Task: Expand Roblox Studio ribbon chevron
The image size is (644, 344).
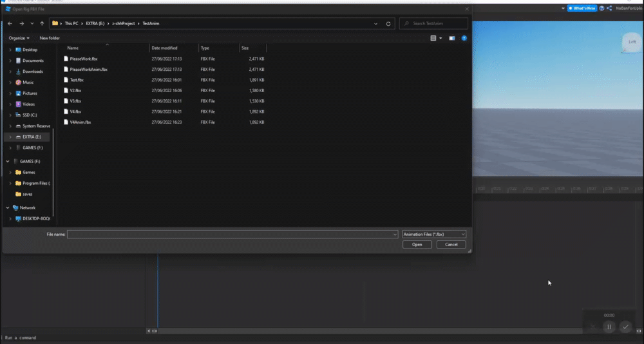Action: 563,8
